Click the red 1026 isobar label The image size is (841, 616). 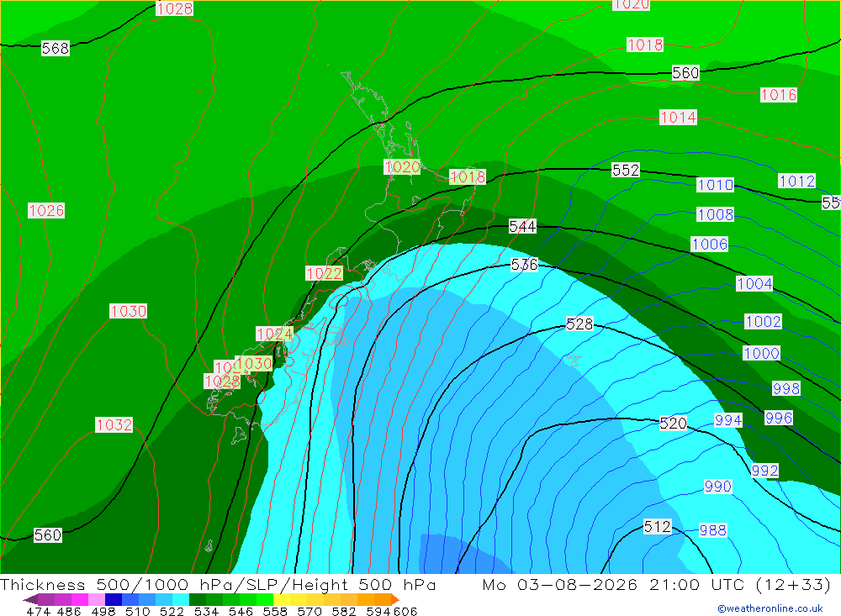[46, 211]
